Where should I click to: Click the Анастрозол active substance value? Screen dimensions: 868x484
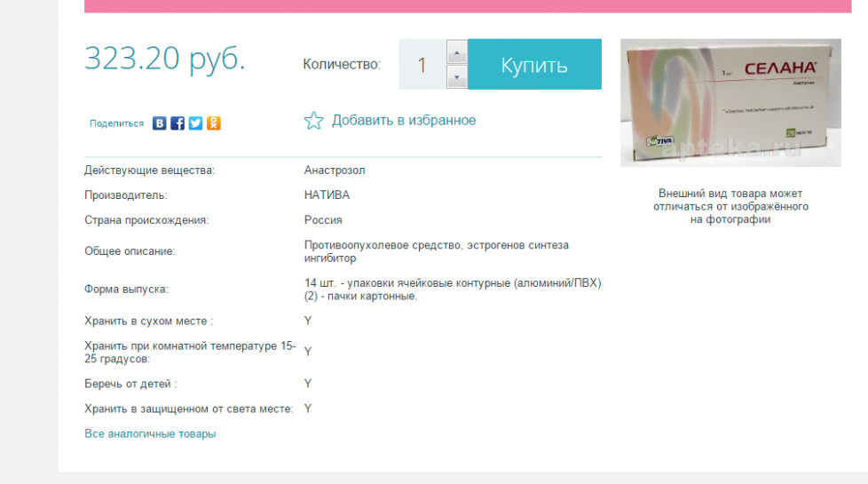[x=335, y=171]
